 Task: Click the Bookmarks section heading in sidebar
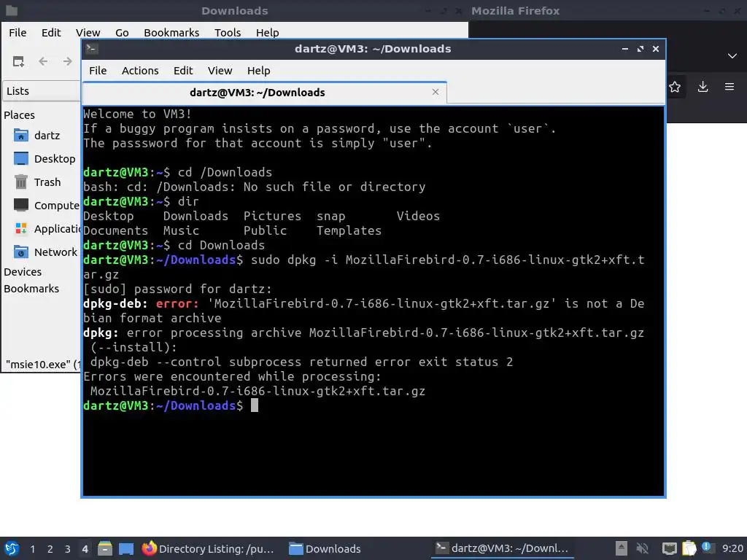coord(31,289)
